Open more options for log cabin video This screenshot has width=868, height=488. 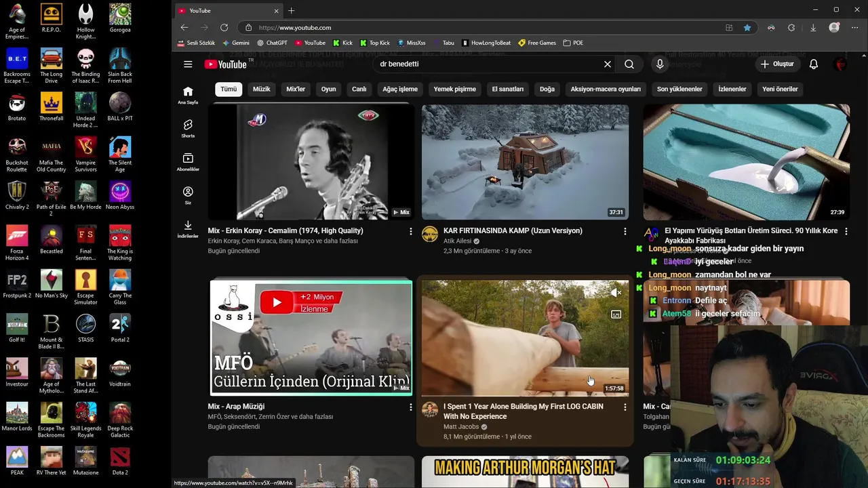[625, 407]
